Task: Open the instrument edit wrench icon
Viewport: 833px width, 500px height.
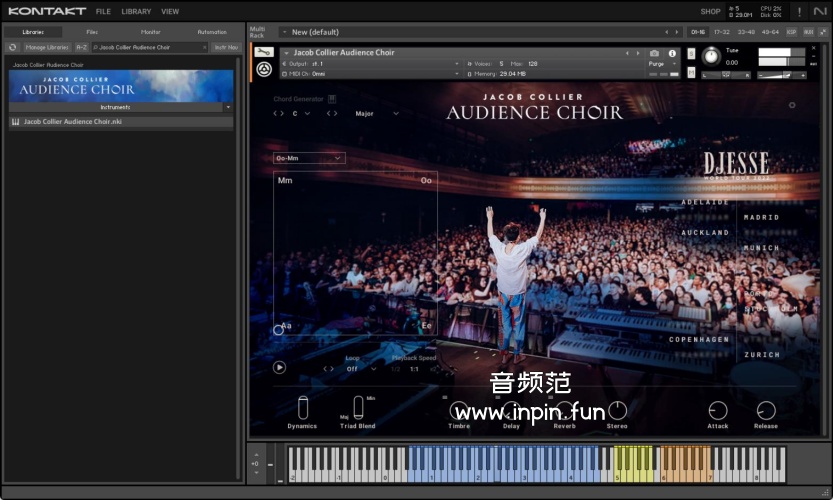Action: click(264, 52)
